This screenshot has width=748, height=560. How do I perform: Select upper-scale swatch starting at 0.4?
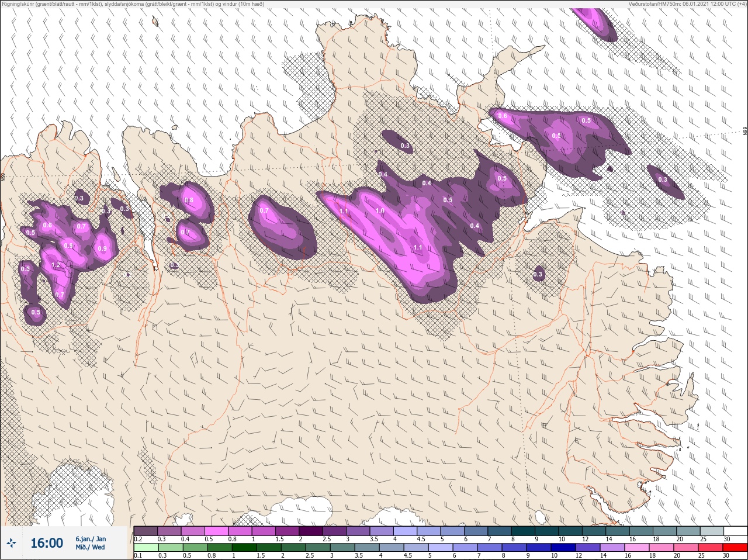(x=193, y=531)
